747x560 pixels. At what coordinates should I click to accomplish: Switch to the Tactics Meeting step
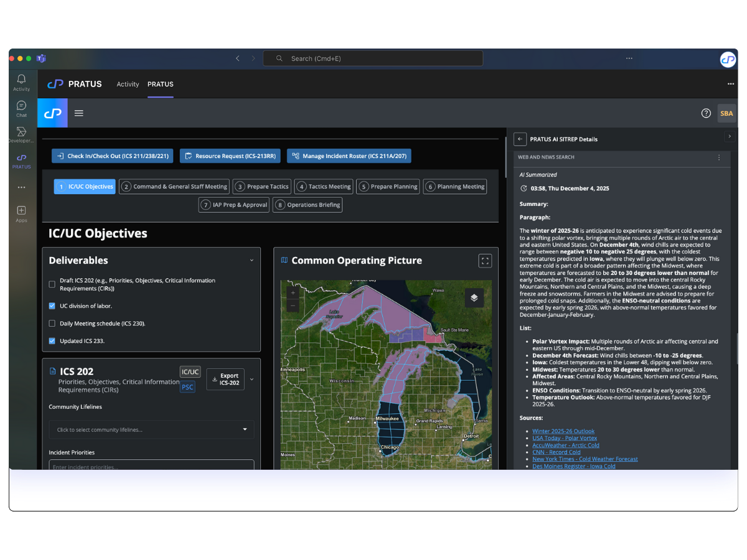324,187
